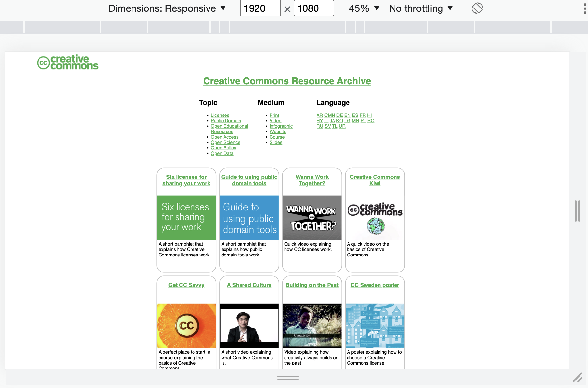
Task: Click the A Shared Culture video thumbnail
Action: (x=249, y=326)
